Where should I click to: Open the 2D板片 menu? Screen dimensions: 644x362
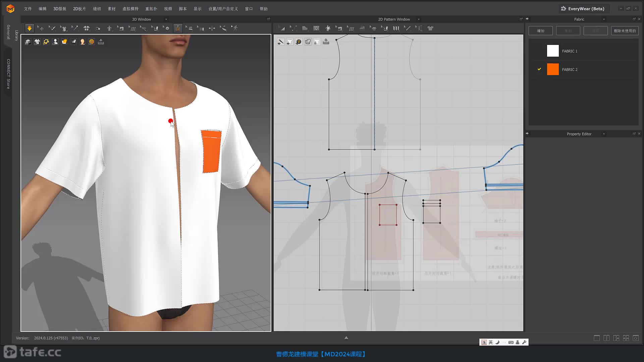pyautogui.click(x=79, y=9)
